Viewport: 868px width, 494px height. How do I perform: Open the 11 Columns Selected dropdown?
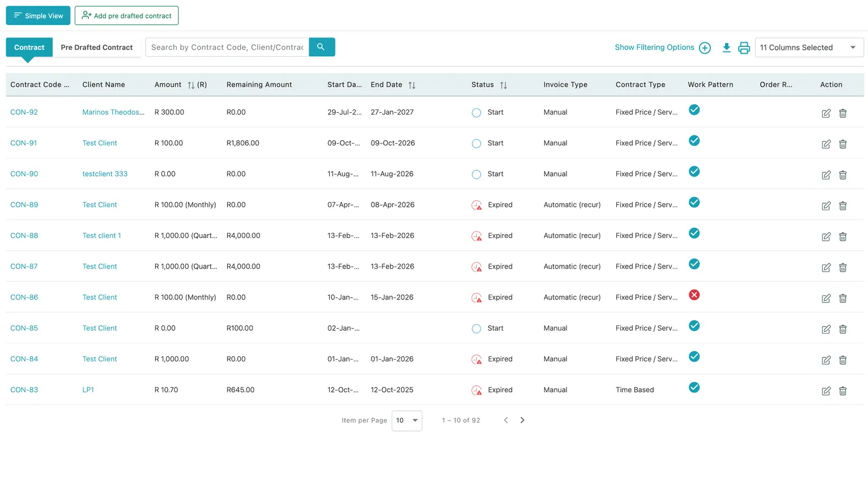[809, 47]
